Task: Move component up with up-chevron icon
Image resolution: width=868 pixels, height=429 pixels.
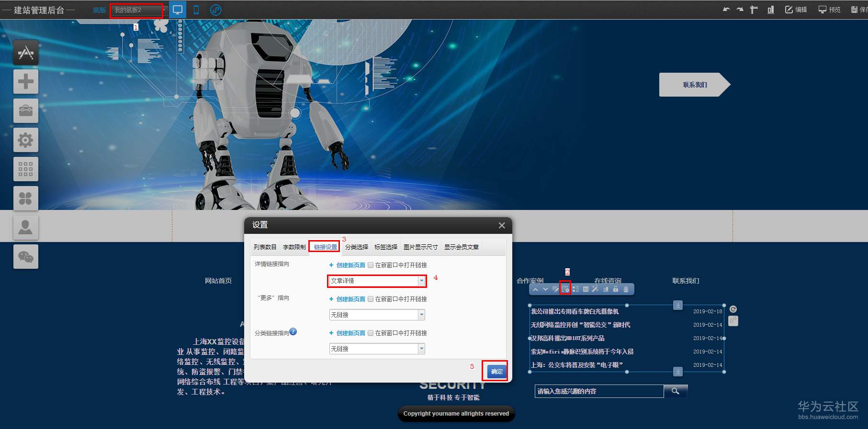Action: pyautogui.click(x=535, y=289)
